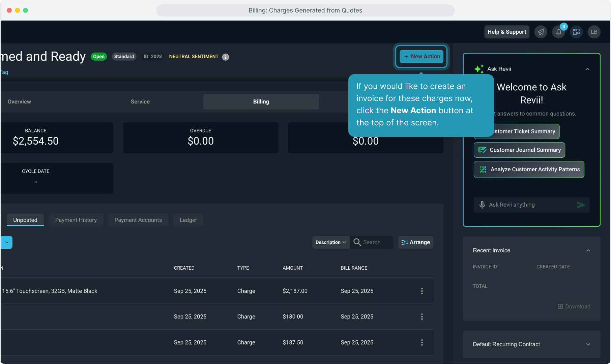Screen dimensions: 611x364
Task: Click the sentiment info icon
Action: 226,57
